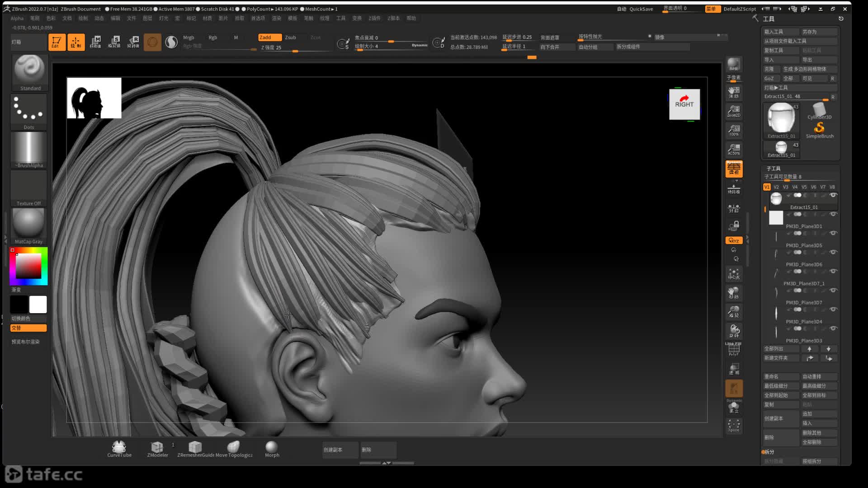Open the 灯光 menu

164,19
